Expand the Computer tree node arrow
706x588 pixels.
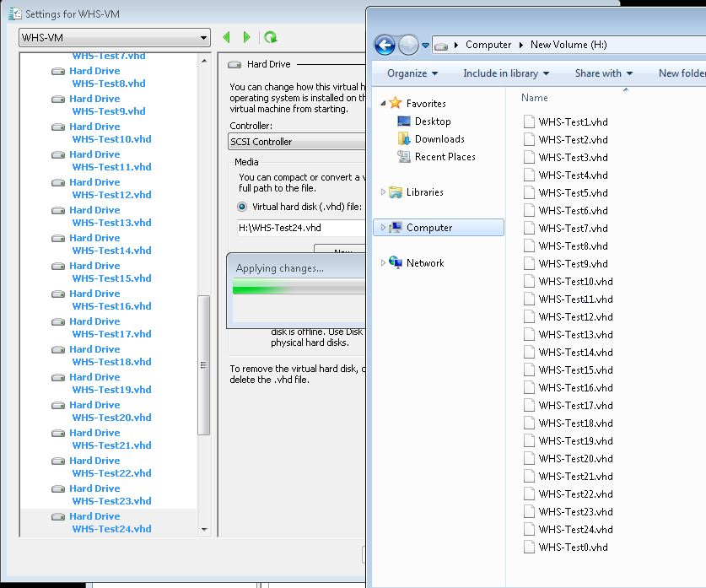[x=383, y=228]
